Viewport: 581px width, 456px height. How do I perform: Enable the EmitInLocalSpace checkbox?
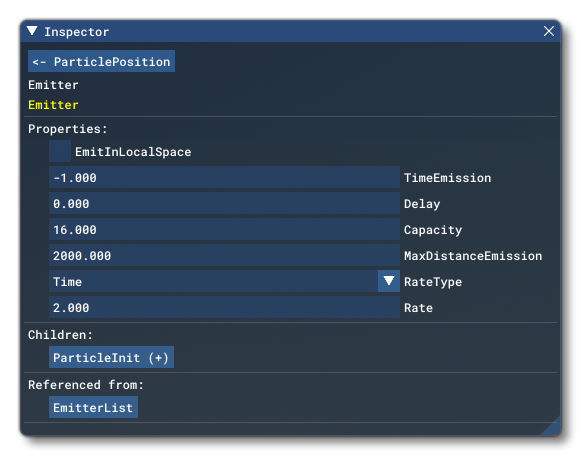(x=60, y=151)
